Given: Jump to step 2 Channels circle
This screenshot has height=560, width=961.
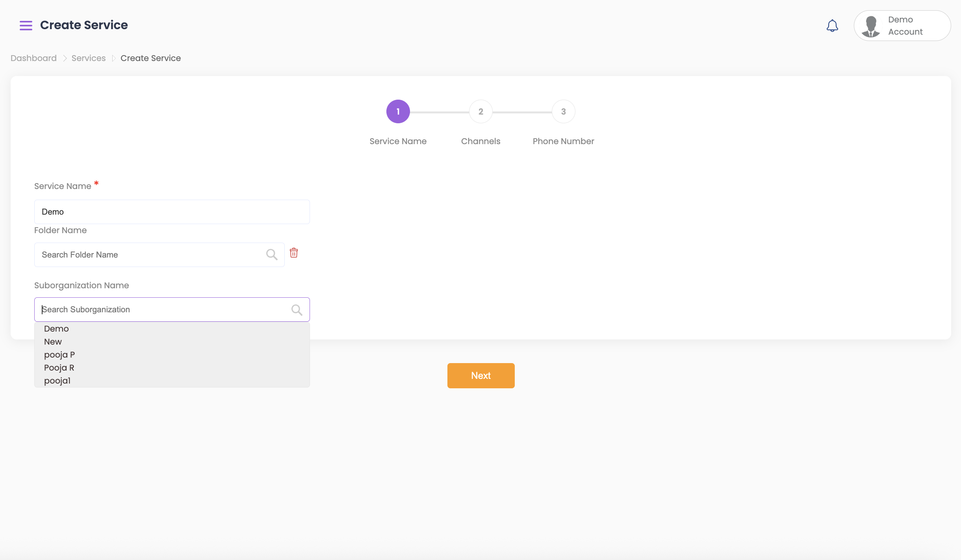Looking at the screenshot, I should [480, 111].
